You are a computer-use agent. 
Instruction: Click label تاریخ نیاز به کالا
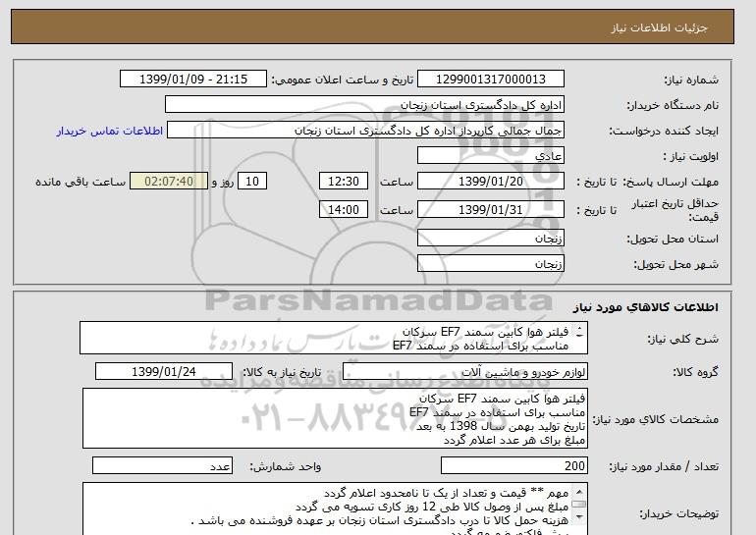click(281, 372)
